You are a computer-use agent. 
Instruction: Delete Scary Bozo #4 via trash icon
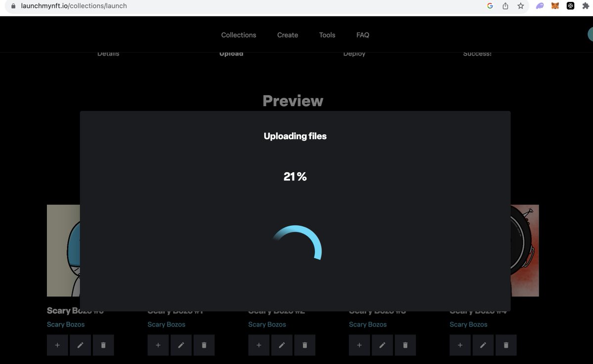click(506, 345)
